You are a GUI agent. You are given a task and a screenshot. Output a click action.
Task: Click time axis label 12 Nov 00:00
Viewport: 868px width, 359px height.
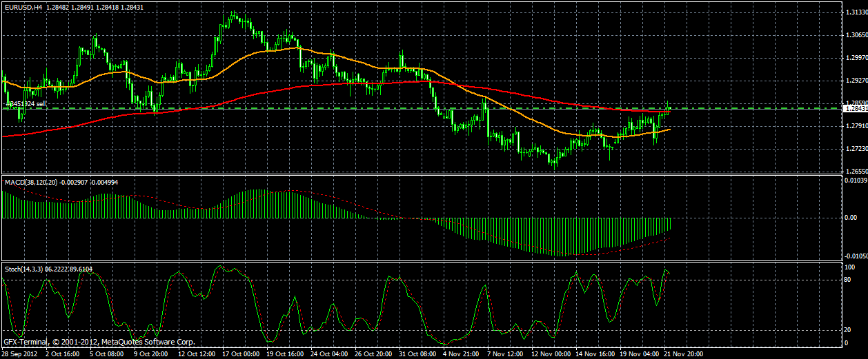(551, 353)
